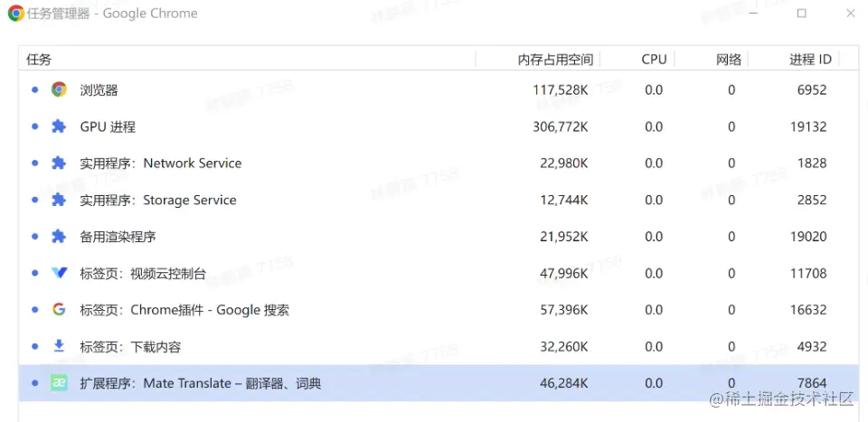Click process ID 4932
Viewport: 868px width, 422px height.
(x=812, y=347)
